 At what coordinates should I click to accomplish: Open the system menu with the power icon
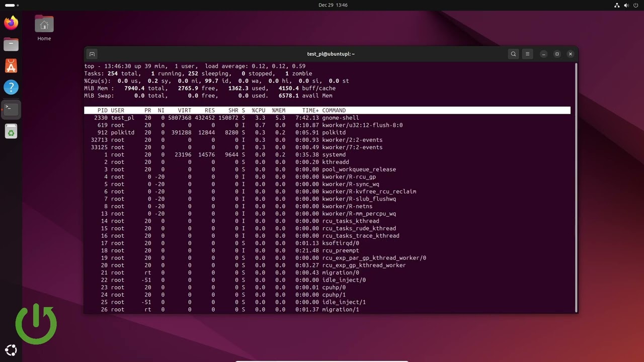pos(636,5)
